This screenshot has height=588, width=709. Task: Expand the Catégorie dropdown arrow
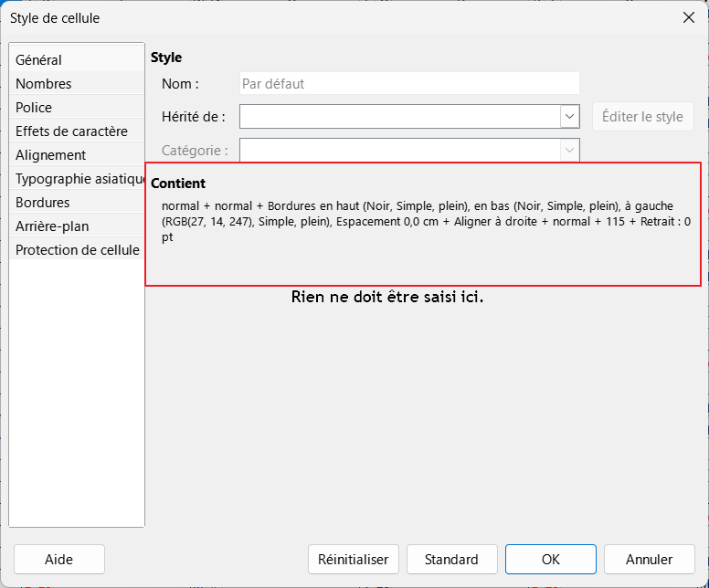(570, 150)
